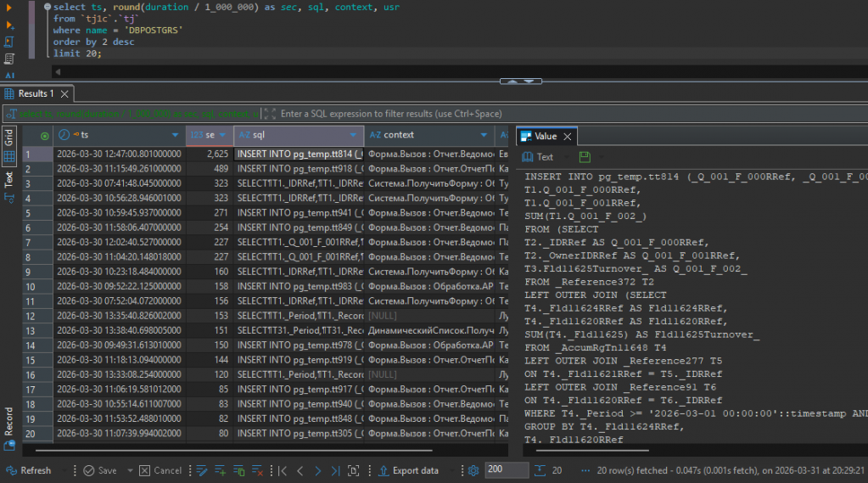The height and width of the screenshot is (483, 868).
Task: Click the Execute SQL query arrow icon
Action: click(x=8, y=8)
